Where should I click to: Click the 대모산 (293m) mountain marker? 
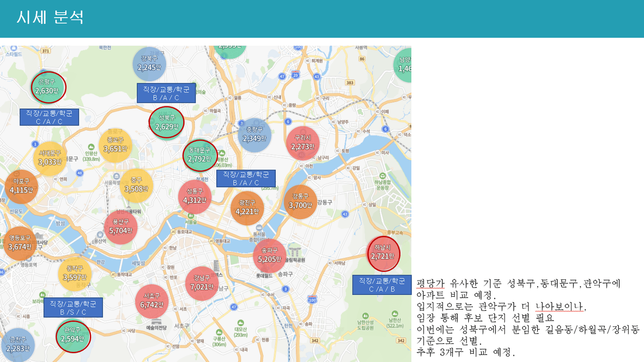(x=241, y=329)
